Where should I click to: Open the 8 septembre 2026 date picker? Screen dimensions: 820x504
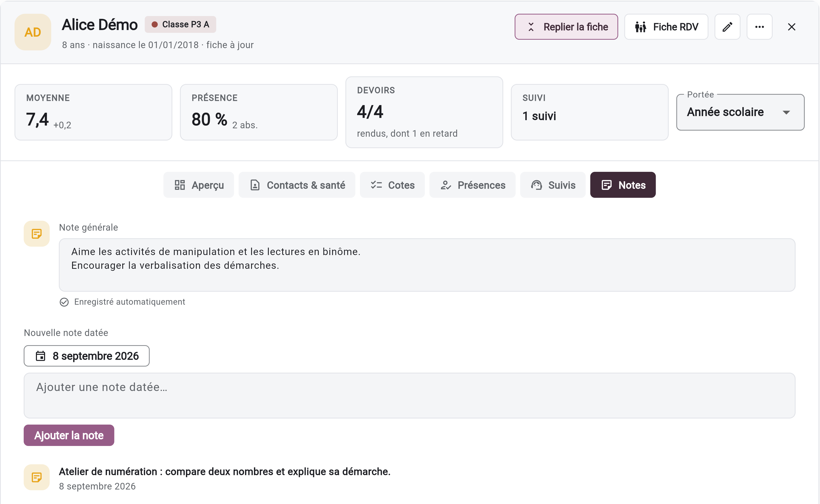[x=86, y=356]
